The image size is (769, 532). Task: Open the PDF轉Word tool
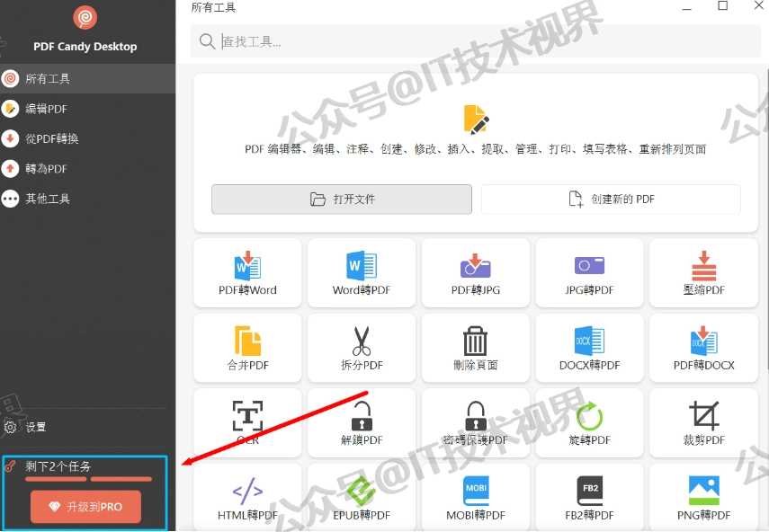point(247,273)
